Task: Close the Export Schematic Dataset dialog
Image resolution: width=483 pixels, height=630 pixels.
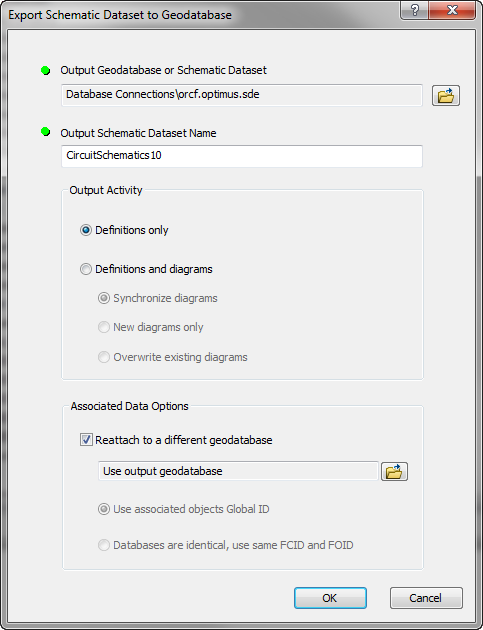Action: (453, 10)
